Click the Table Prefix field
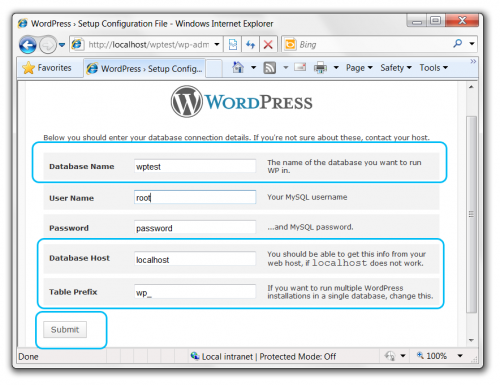This screenshot has height=385, width=500. tap(195, 292)
